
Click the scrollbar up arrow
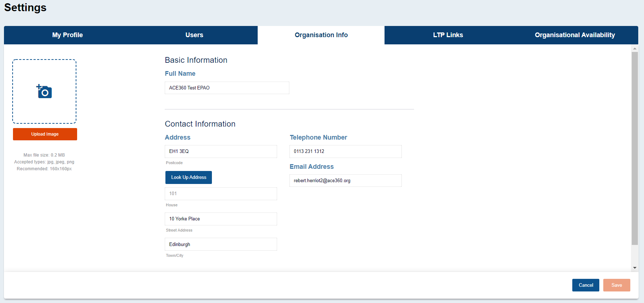635,48
